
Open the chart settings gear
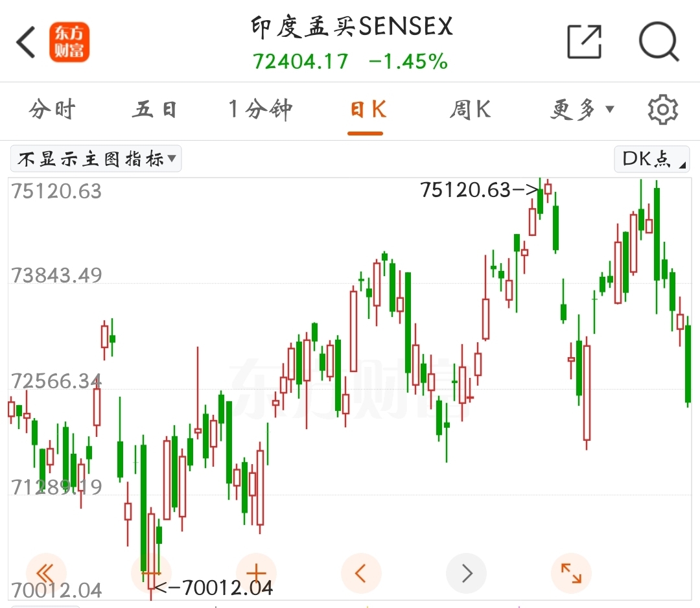tap(662, 109)
